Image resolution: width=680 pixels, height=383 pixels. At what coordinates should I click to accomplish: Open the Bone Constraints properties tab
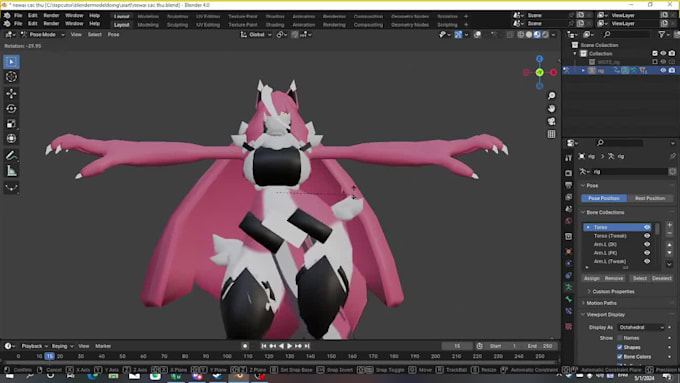click(x=569, y=311)
